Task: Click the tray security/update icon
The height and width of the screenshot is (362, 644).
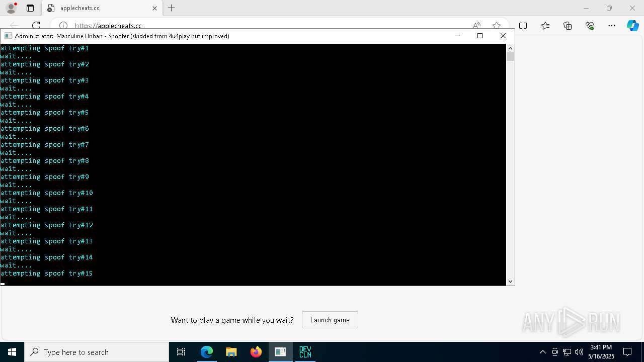Action: [555, 352]
